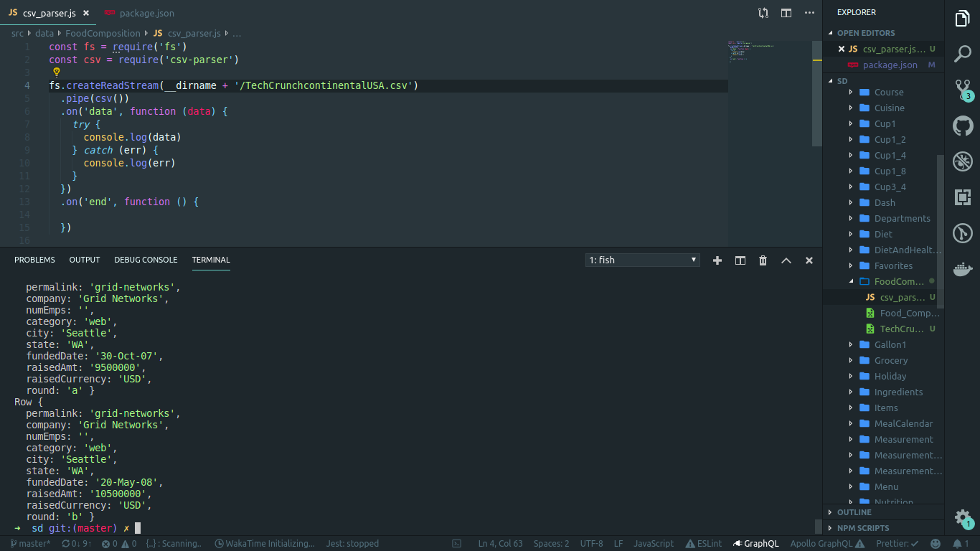Open the feedback smiley in the status bar
The height and width of the screenshot is (551, 980).
pyautogui.click(x=935, y=543)
